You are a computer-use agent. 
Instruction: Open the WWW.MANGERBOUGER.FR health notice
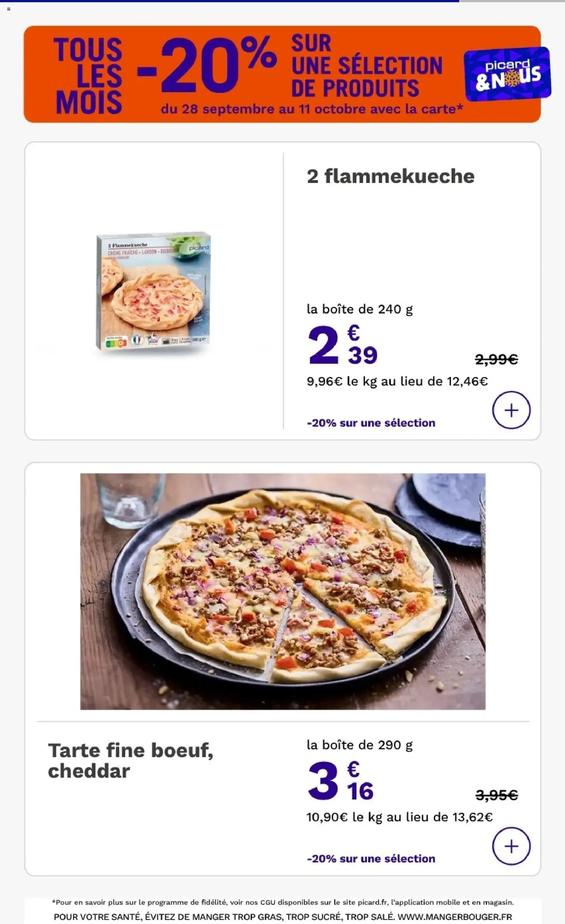coord(282,916)
